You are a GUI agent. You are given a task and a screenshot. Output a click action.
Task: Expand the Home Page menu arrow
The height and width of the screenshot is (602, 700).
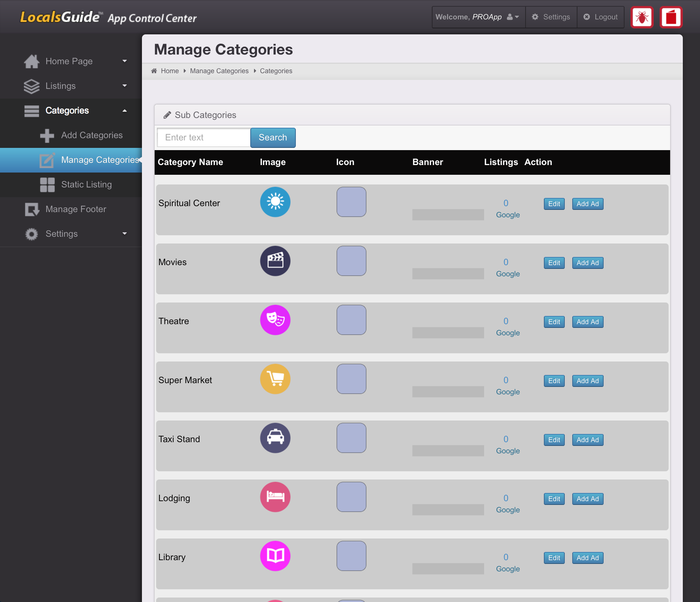(125, 61)
